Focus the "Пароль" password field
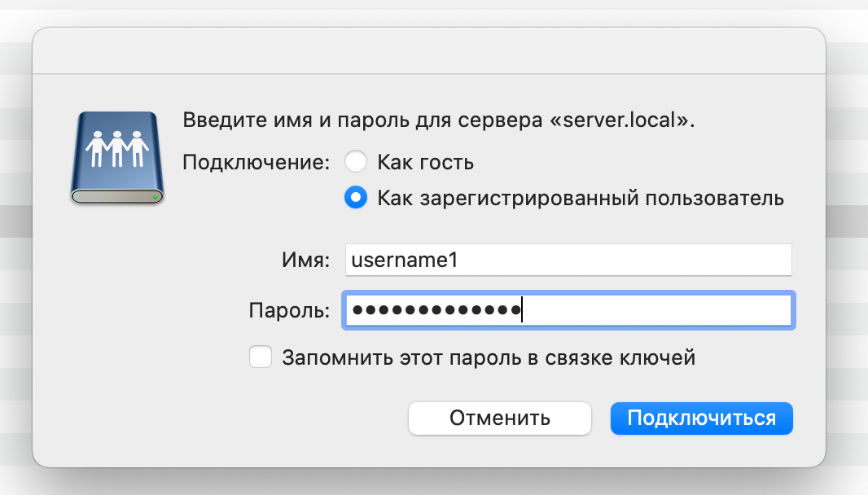This screenshot has height=495, width=868. pos(651,311)
